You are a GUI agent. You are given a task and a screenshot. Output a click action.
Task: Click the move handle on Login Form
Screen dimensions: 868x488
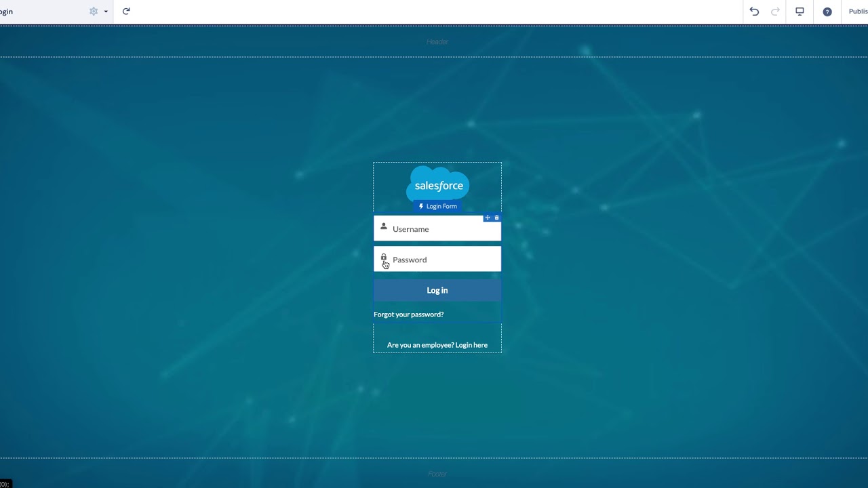point(488,218)
